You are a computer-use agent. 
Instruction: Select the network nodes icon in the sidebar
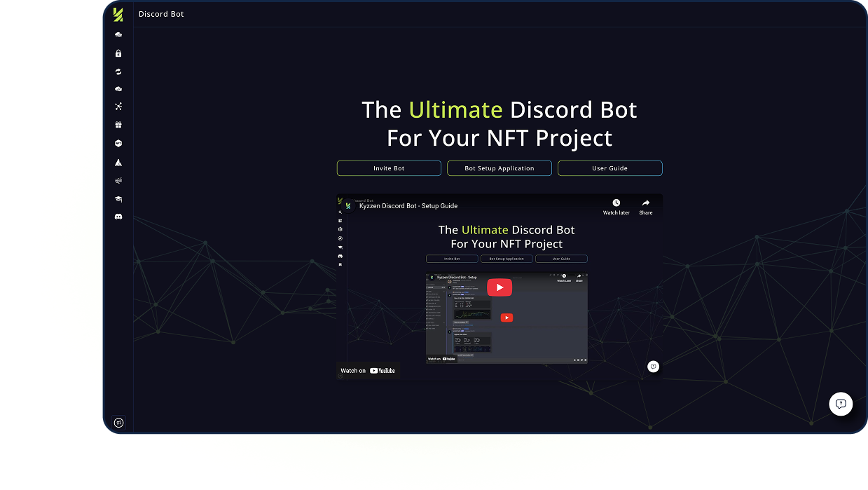118,107
